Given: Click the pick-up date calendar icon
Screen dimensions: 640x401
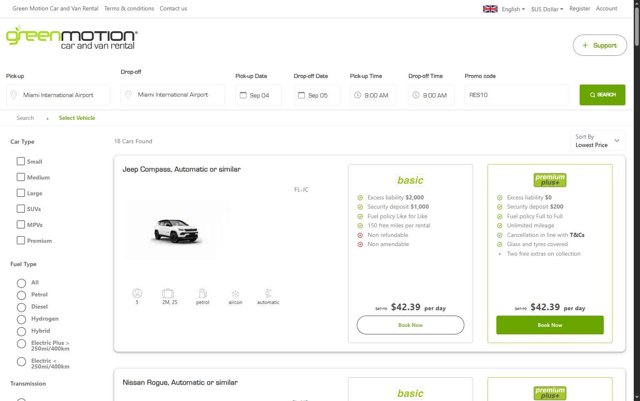Looking at the screenshot, I should pyautogui.click(x=243, y=95).
